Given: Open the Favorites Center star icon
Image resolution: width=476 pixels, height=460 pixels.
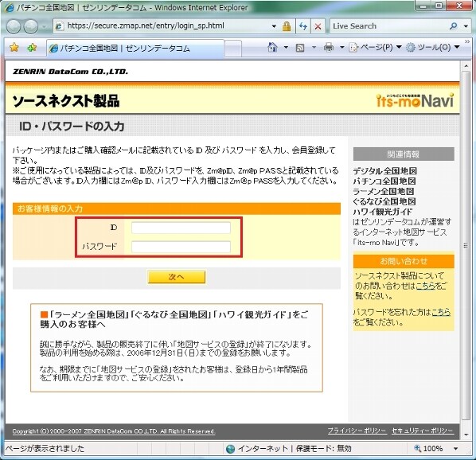Looking at the screenshot, I should (x=14, y=48).
